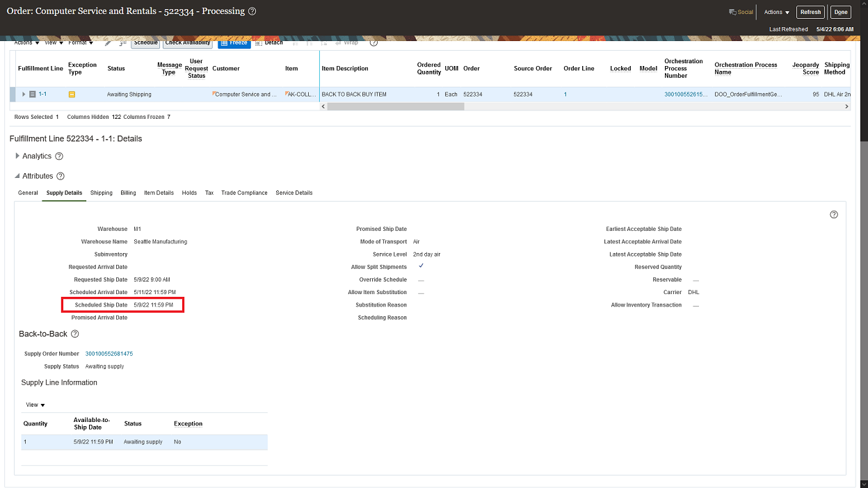
Task: Click the Item Description column header
Action: pyautogui.click(x=345, y=68)
